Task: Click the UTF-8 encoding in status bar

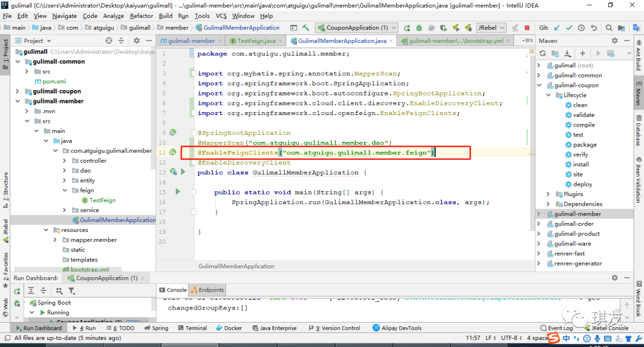Action: [512, 338]
